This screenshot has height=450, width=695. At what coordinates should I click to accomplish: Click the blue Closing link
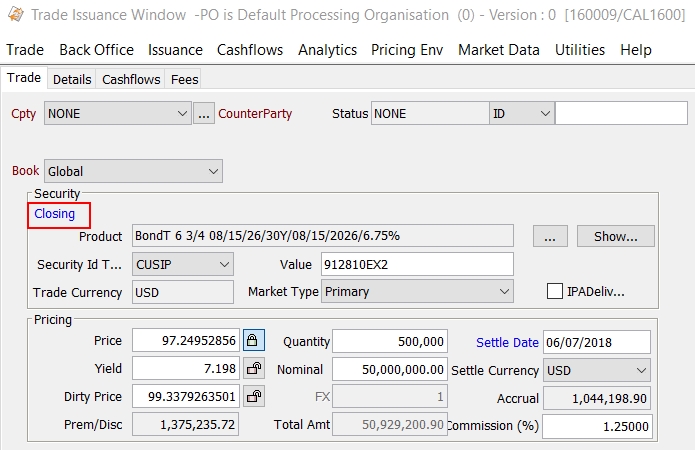click(x=55, y=214)
